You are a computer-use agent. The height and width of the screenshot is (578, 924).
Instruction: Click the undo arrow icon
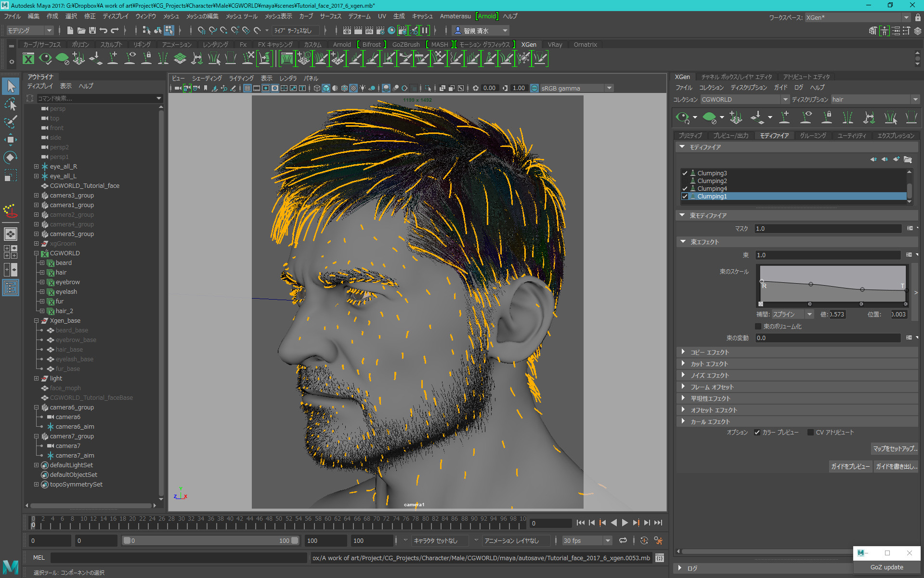click(104, 30)
